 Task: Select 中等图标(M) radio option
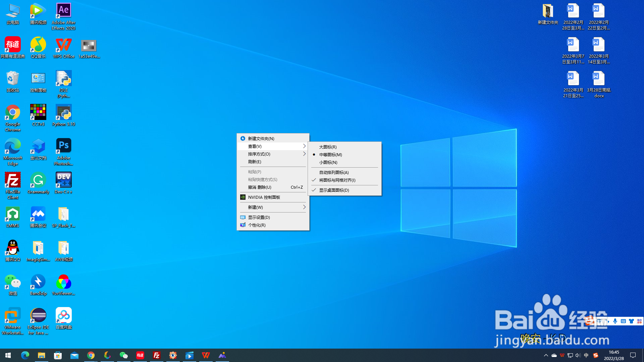[330, 155]
